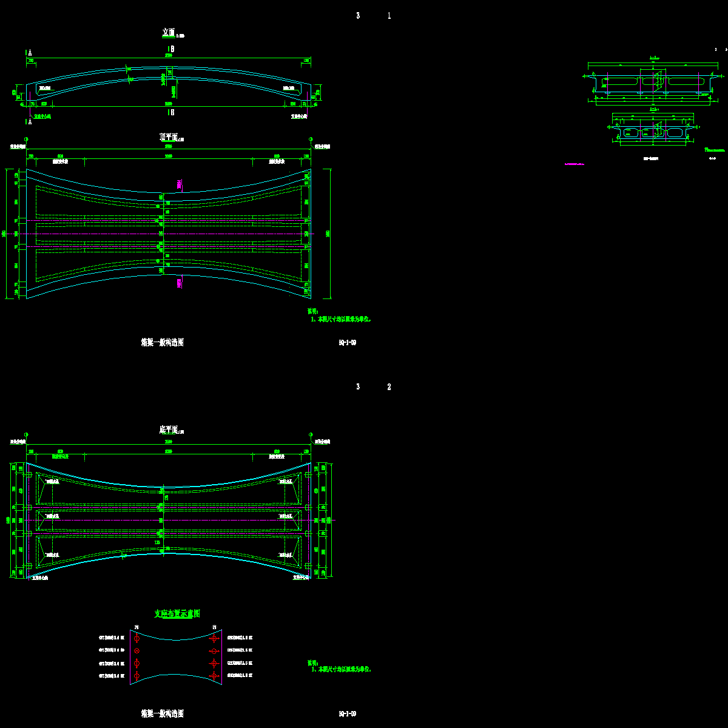Click sheet number 2 in the page label
Screen dimensions: 728x728
[x=389, y=387]
